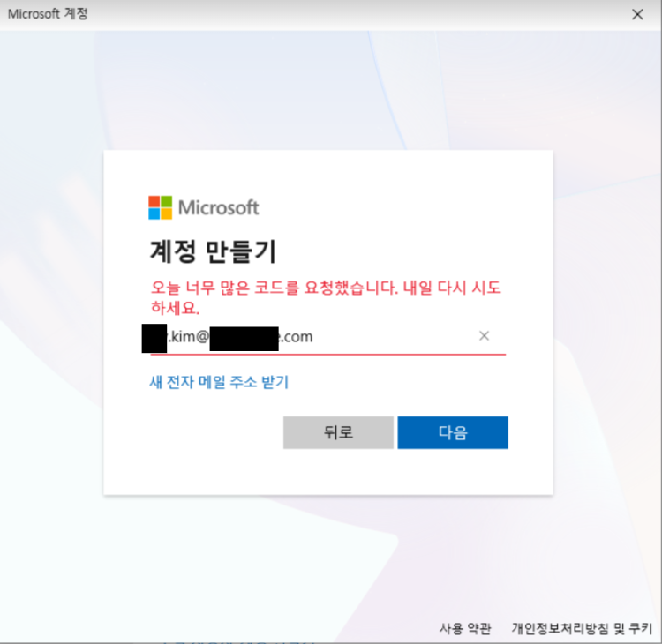Viewport: 662px width, 644px height.
Task: Click the email address input field
Action: pyautogui.click(x=327, y=337)
